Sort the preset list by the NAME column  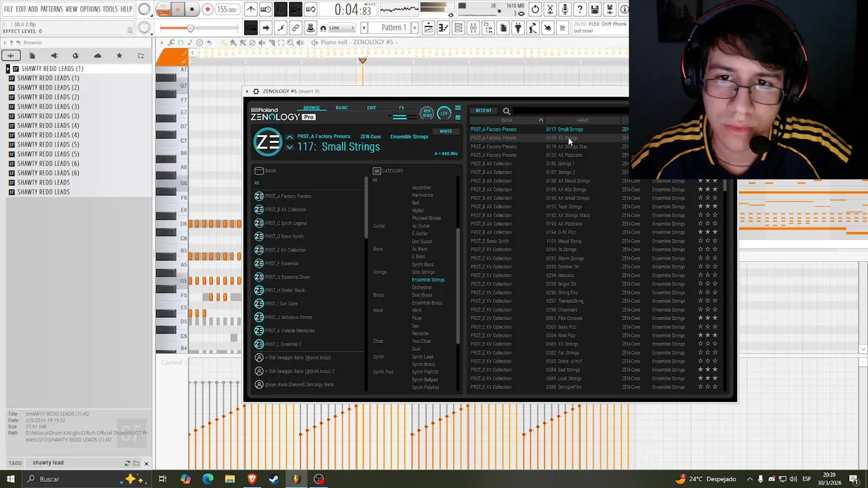click(583, 120)
